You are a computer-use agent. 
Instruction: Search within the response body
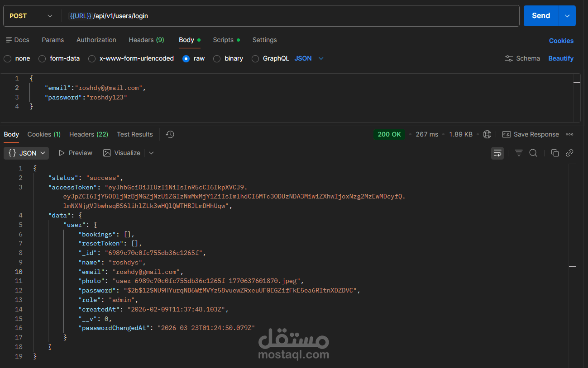[533, 153]
